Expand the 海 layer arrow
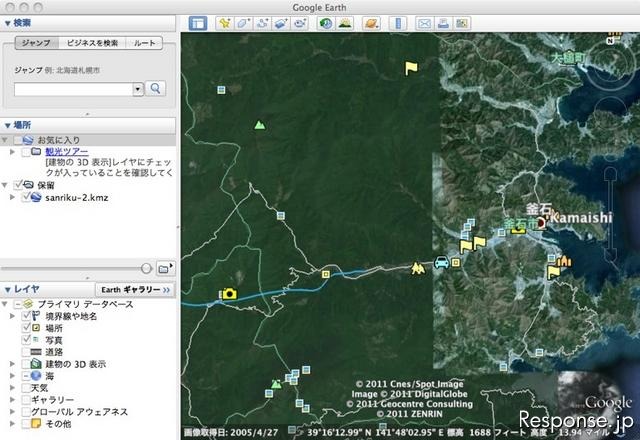This screenshot has height=440, width=640. 12,376
